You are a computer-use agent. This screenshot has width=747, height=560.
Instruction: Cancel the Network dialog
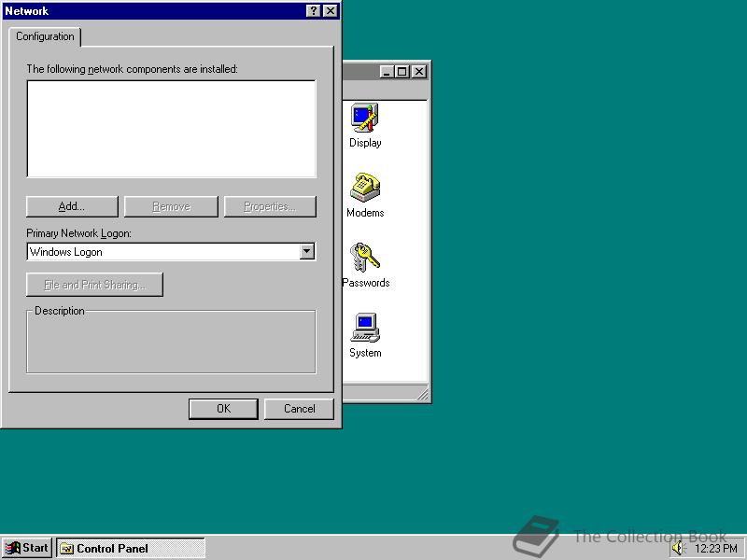pos(299,409)
